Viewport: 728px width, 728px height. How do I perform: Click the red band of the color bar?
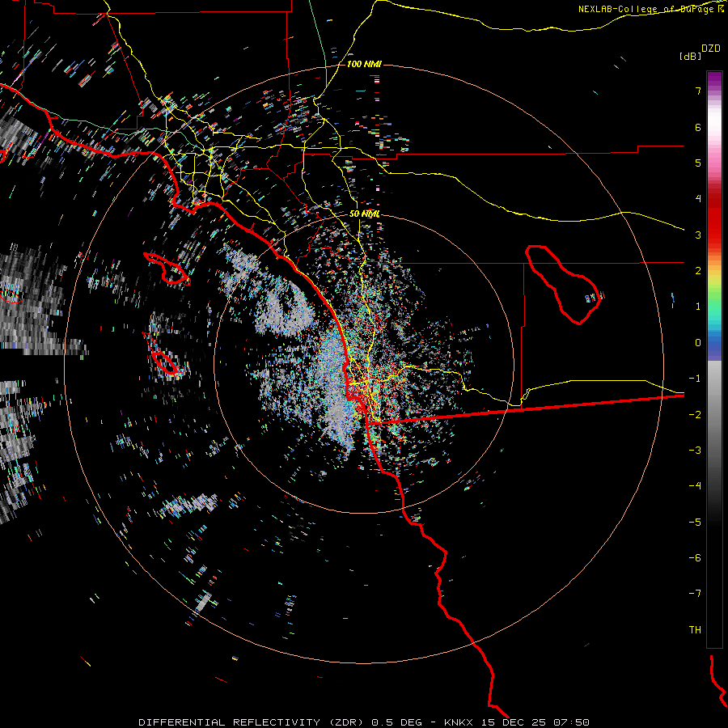click(x=714, y=218)
